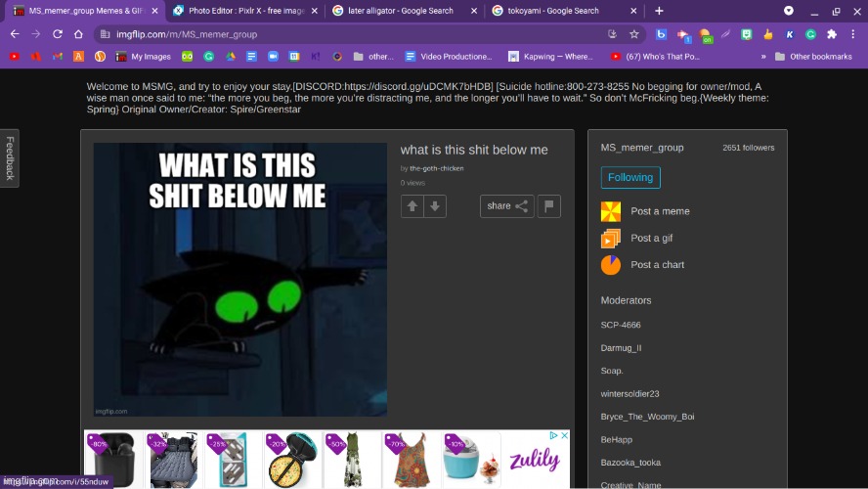The height and width of the screenshot is (489, 868).
Task: Bookmark this page with the star icon
Action: click(634, 33)
